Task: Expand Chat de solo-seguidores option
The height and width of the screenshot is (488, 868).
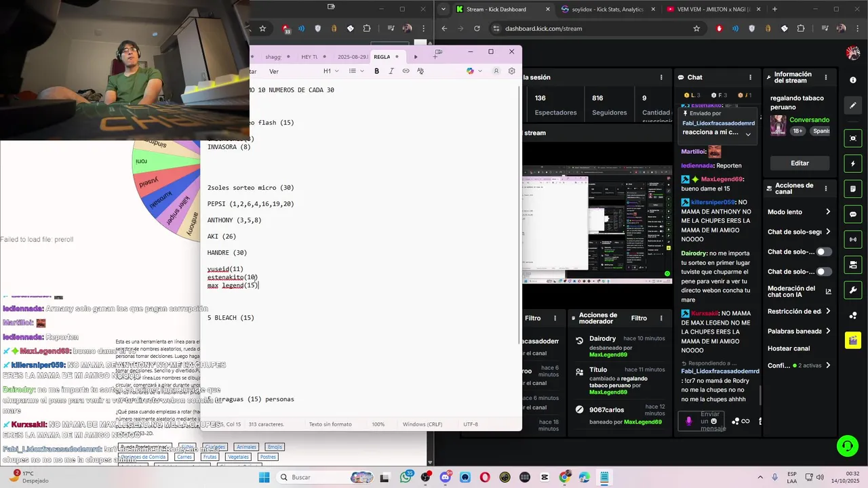Action: tap(827, 232)
